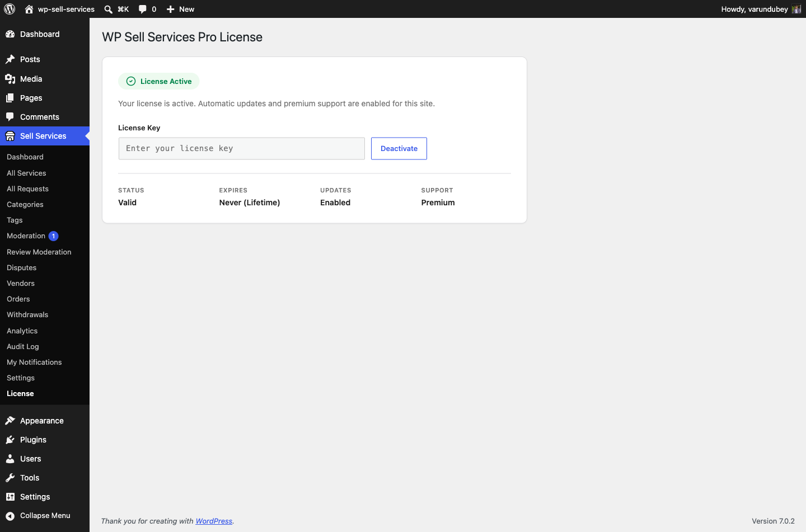Image resolution: width=806 pixels, height=532 pixels.
Task: Open the New content menu
Action: tap(180, 9)
